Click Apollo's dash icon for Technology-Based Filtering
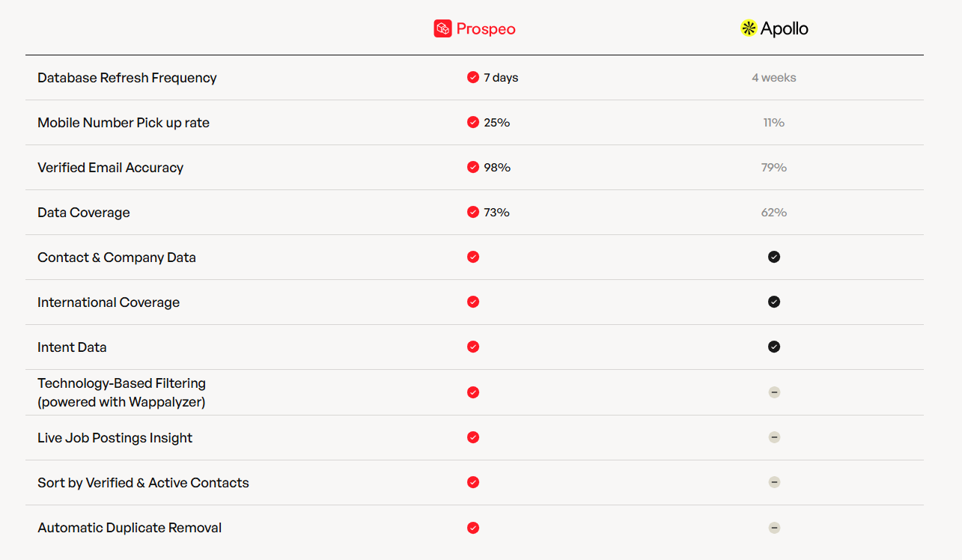Screen dimensions: 962x560 pos(774,392)
